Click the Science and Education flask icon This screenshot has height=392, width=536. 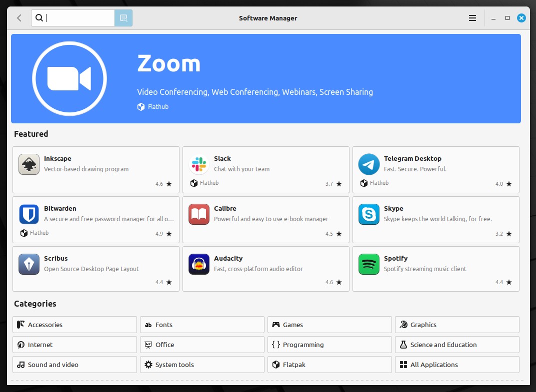(x=403, y=345)
